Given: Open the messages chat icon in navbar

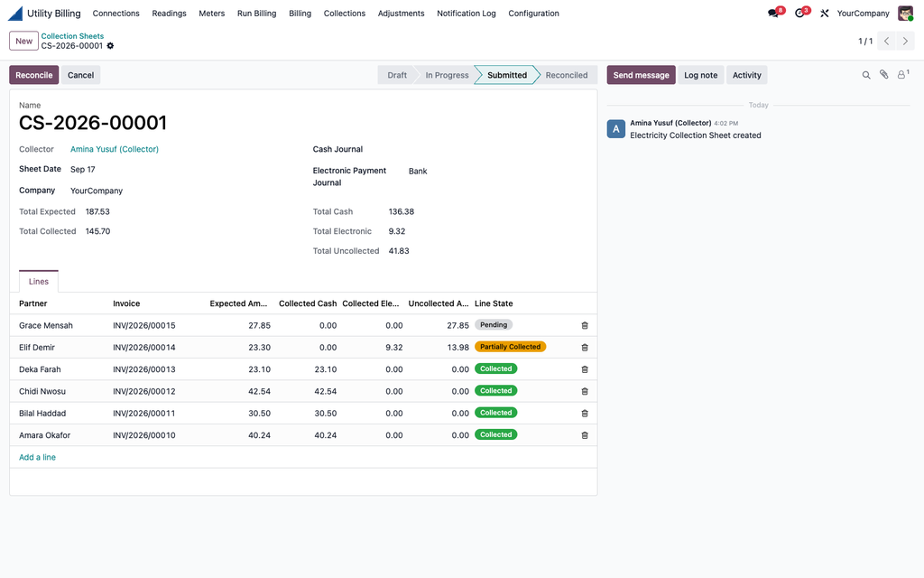Looking at the screenshot, I should click(773, 13).
